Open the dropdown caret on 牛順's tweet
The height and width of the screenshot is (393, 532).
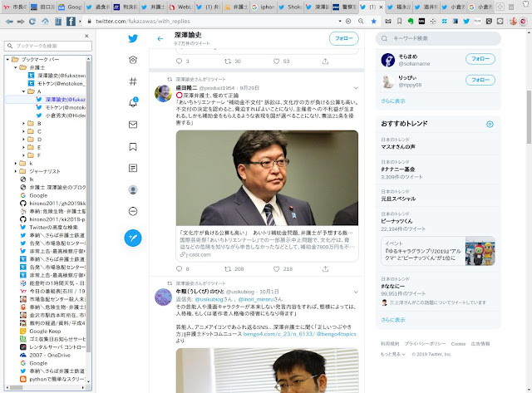[356, 292]
